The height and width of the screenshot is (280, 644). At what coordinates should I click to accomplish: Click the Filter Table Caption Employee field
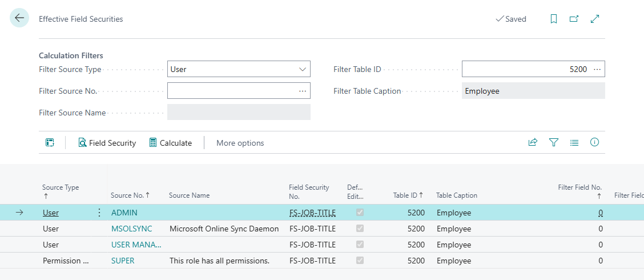click(533, 91)
